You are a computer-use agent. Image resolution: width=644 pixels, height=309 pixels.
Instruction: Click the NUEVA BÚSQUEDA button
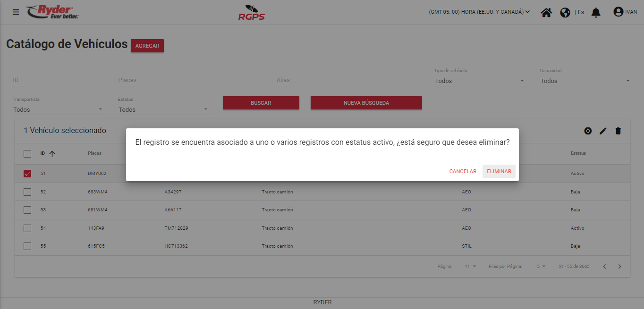(366, 103)
